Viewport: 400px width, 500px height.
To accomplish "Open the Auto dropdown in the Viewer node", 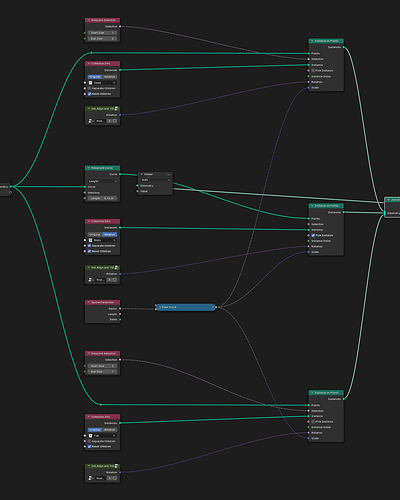I will tap(155, 180).
